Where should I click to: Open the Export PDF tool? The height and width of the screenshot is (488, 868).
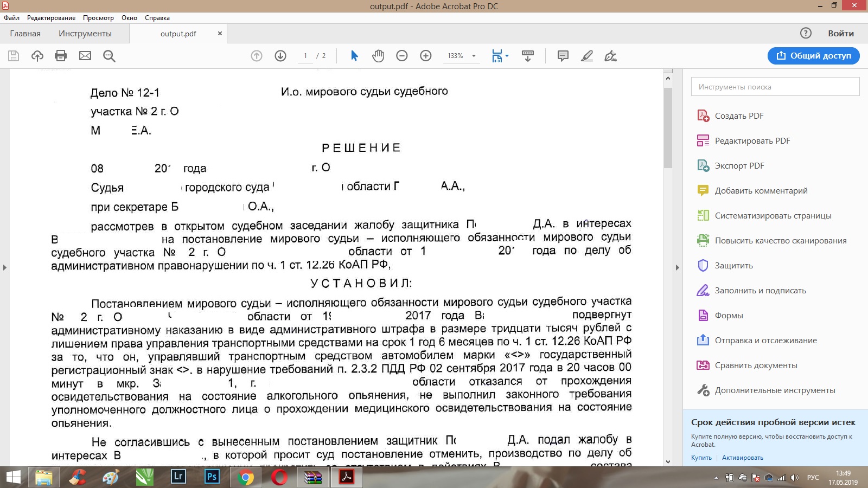tap(739, 166)
